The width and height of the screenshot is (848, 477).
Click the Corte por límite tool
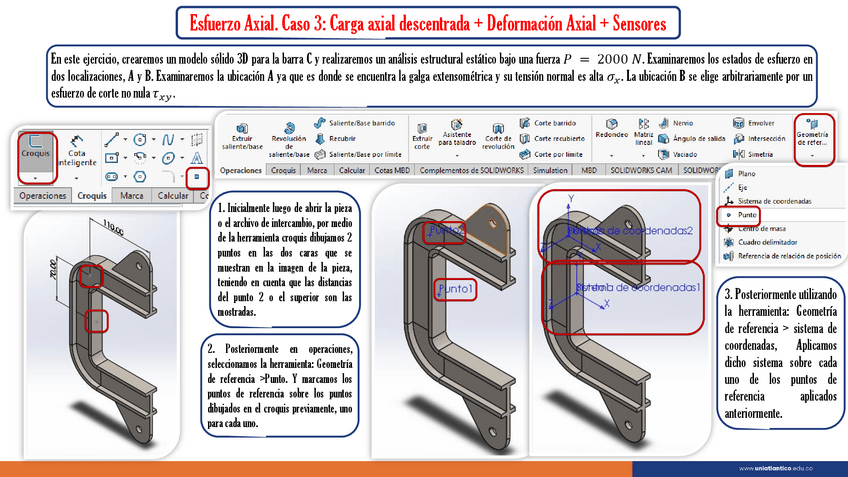pyautogui.click(x=551, y=154)
